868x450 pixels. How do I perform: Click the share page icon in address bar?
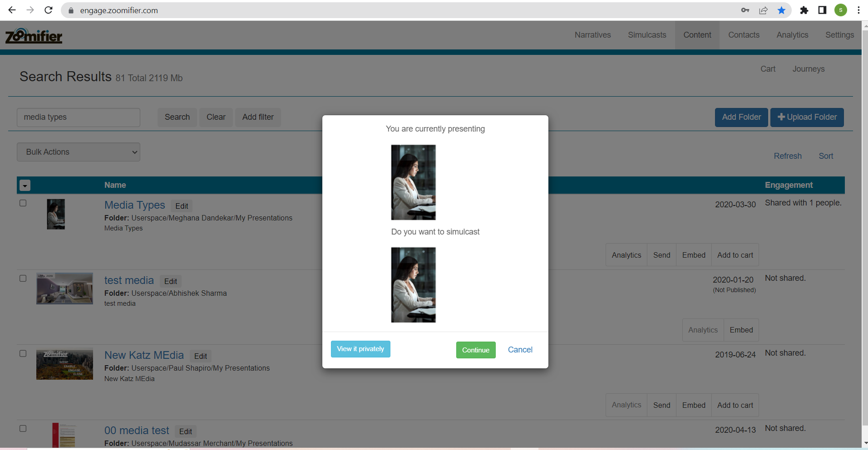coord(763,10)
